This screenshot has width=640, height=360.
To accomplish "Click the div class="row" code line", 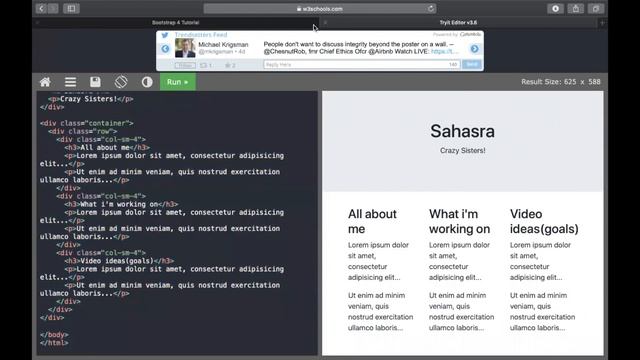I will pyautogui.click(x=82, y=131).
